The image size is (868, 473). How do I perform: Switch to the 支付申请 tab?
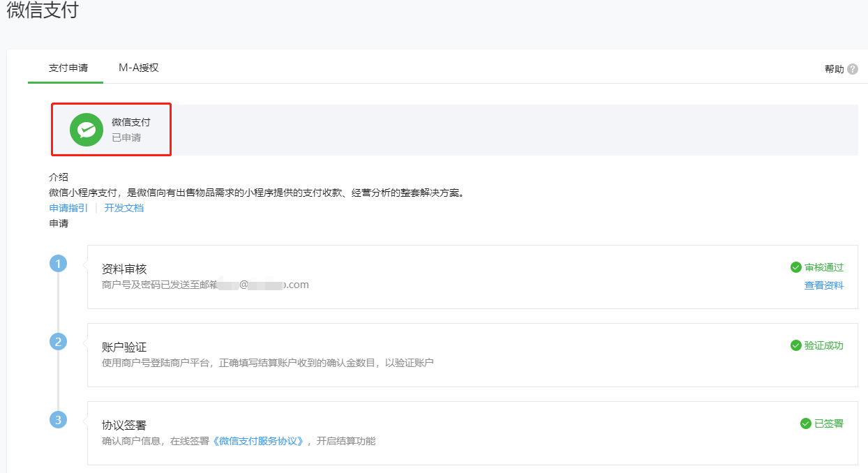tap(68, 68)
